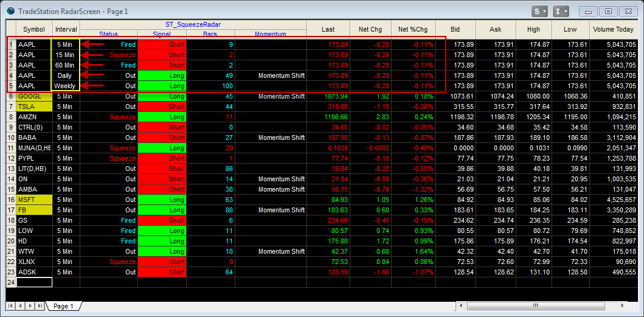Select the Page 1 tab
Screen dimensions: 644x317
click(64, 306)
